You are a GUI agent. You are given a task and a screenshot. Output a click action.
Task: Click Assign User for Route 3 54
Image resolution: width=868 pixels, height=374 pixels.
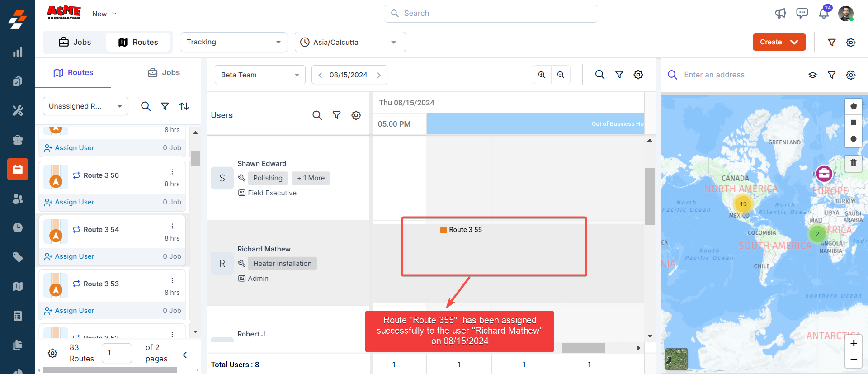(69, 256)
